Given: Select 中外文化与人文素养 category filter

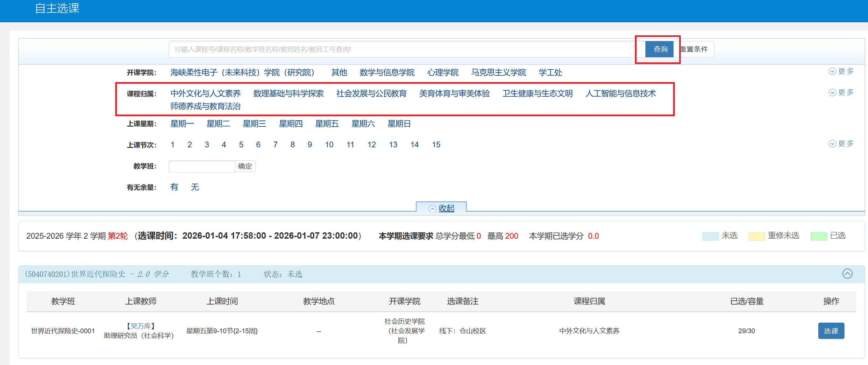Looking at the screenshot, I should click(x=205, y=93).
